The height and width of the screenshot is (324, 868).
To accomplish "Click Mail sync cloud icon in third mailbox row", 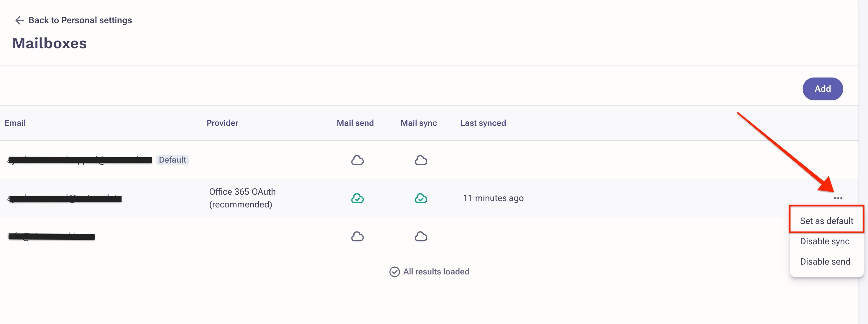I will tap(421, 236).
